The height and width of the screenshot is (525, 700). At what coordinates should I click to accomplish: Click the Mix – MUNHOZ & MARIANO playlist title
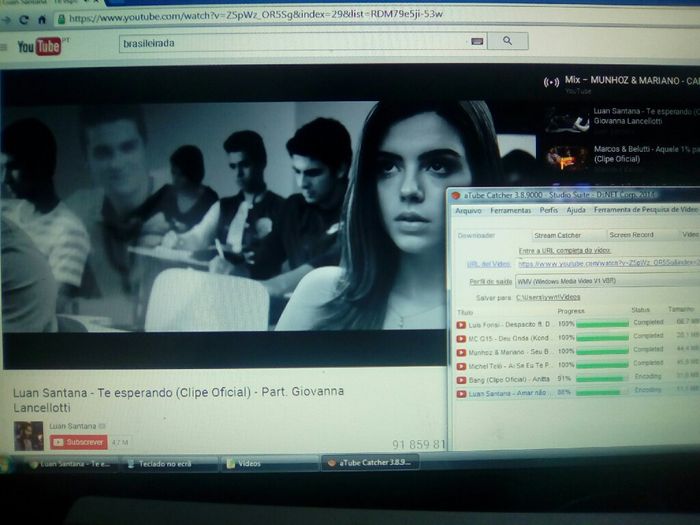[x=632, y=80]
